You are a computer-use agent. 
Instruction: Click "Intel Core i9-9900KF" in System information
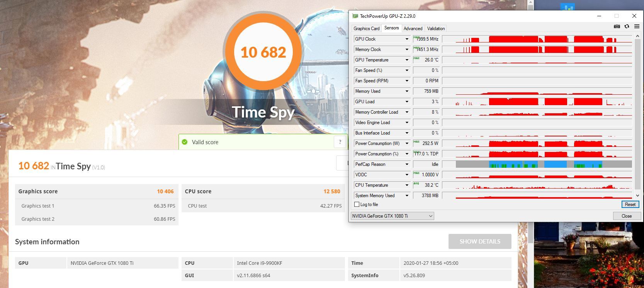(260, 263)
